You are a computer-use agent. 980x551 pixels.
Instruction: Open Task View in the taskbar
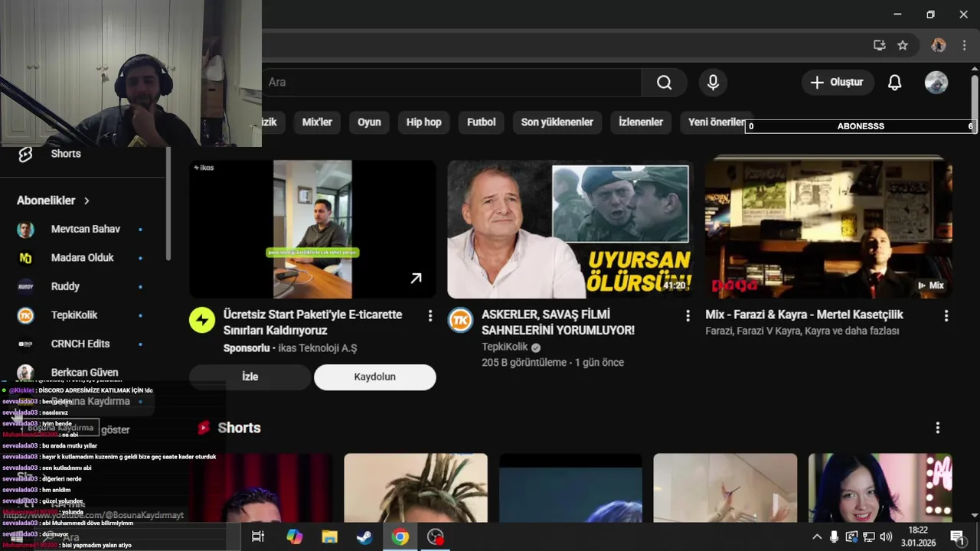pos(258,537)
